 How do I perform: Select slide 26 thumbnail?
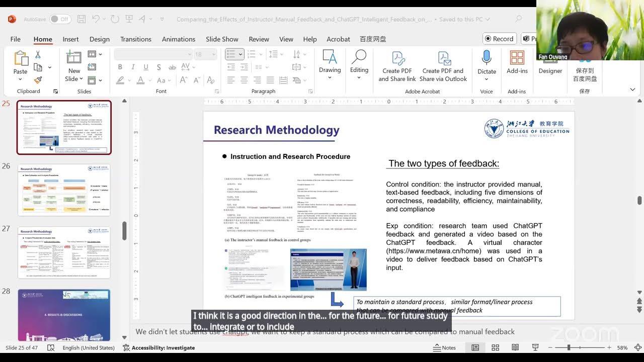tap(64, 190)
